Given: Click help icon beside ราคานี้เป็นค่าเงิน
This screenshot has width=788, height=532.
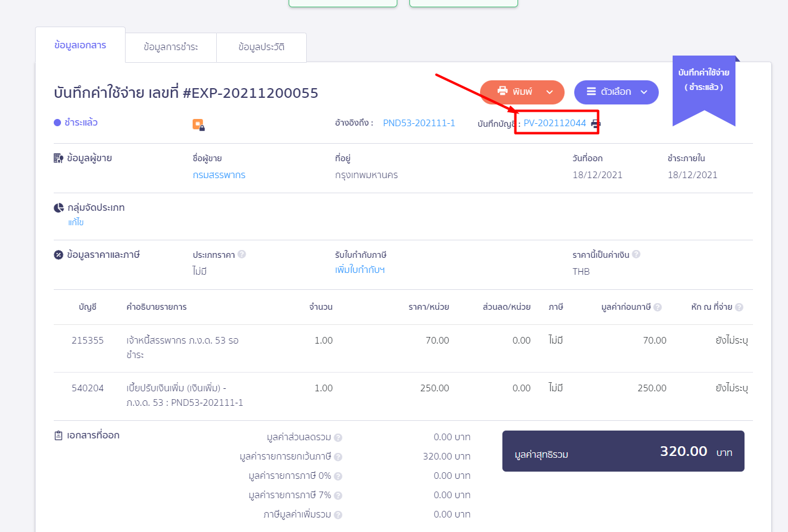Looking at the screenshot, I should coord(636,254).
